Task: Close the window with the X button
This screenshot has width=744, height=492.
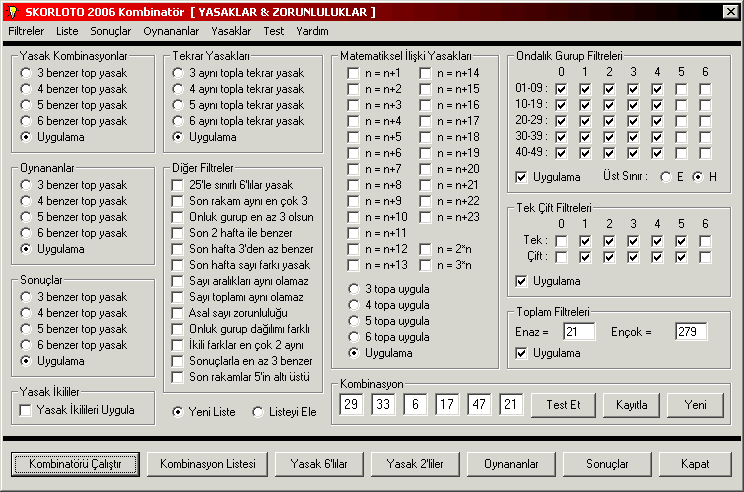Action: click(x=730, y=12)
